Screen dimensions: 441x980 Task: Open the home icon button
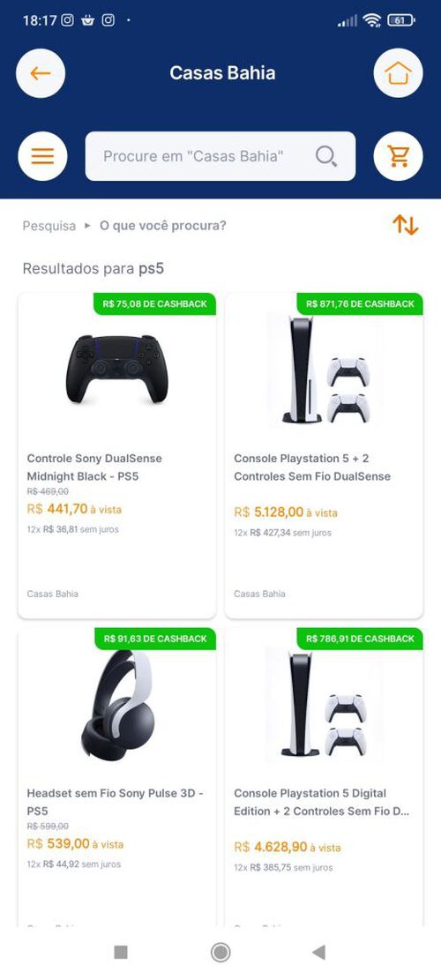398,73
